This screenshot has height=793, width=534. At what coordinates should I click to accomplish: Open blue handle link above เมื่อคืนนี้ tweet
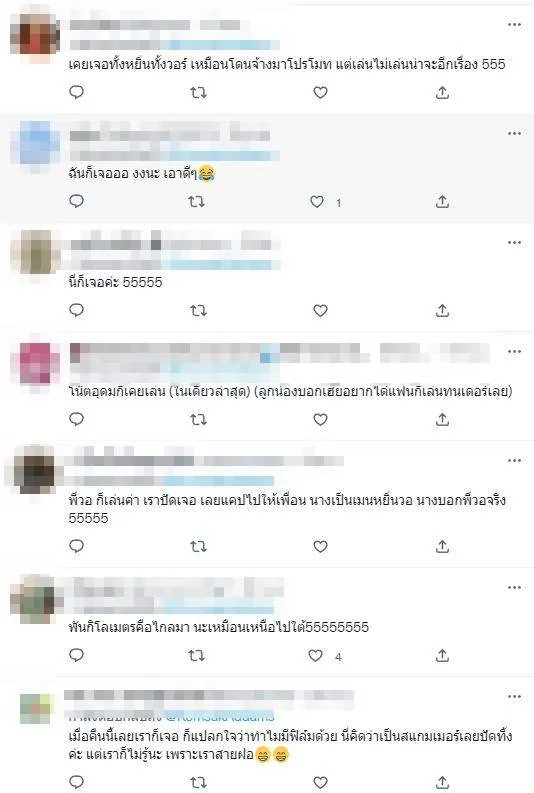(x=220, y=716)
